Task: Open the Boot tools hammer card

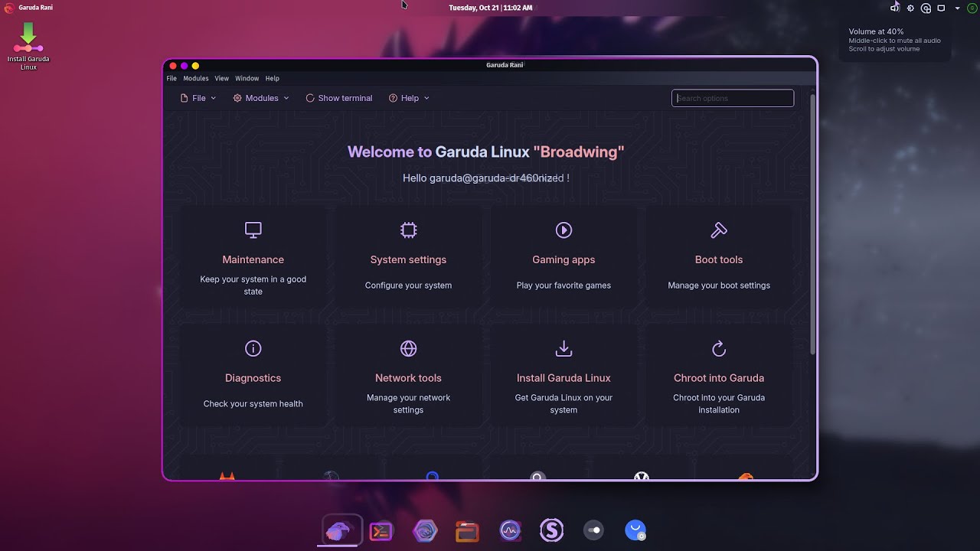Action: click(x=719, y=258)
